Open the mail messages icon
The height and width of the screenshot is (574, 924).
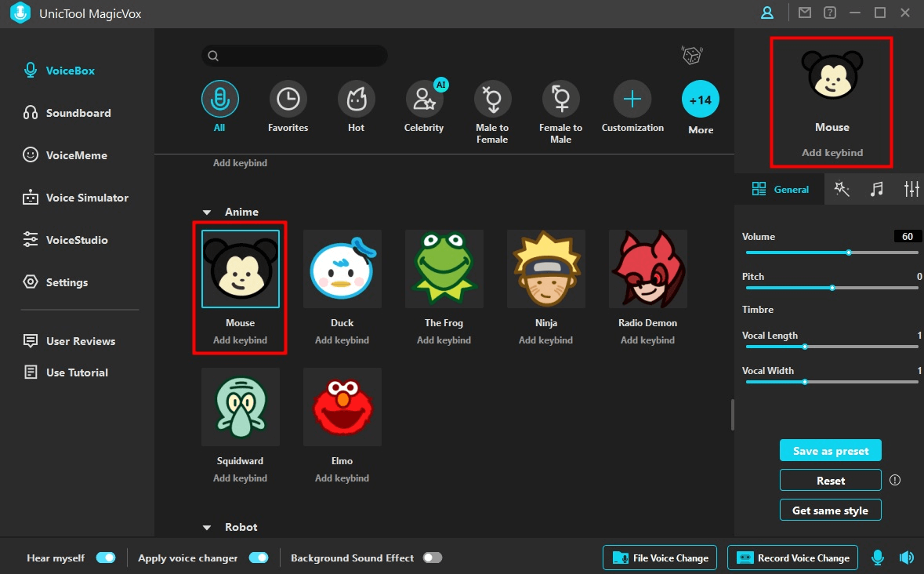tap(804, 13)
